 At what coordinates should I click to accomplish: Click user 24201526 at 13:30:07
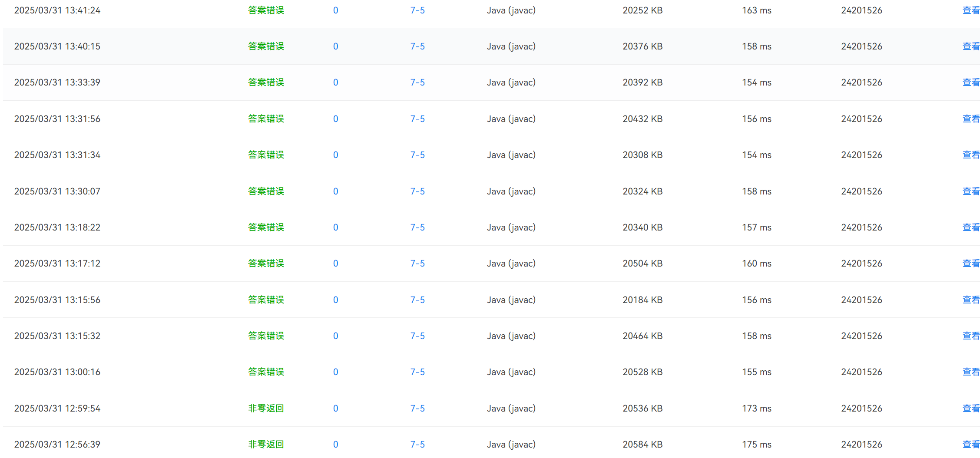(x=862, y=191)
